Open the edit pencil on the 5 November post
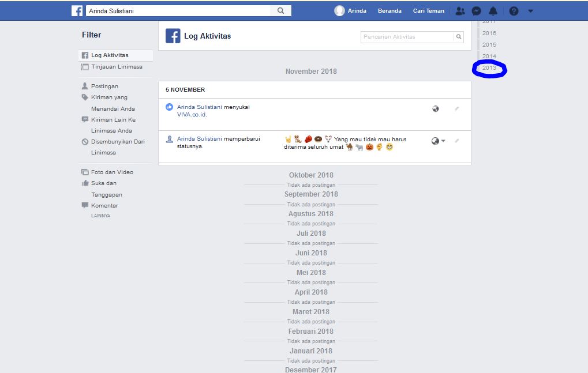 point(456,108)
